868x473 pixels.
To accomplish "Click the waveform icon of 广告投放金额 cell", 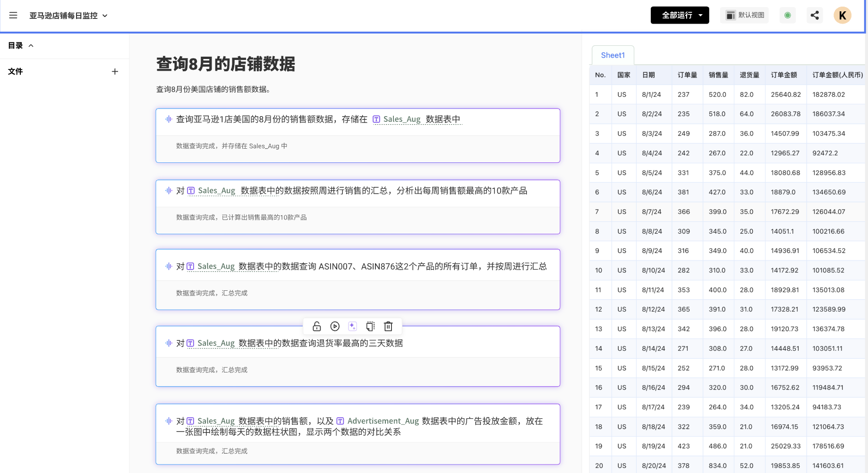I will coord(169,421).
